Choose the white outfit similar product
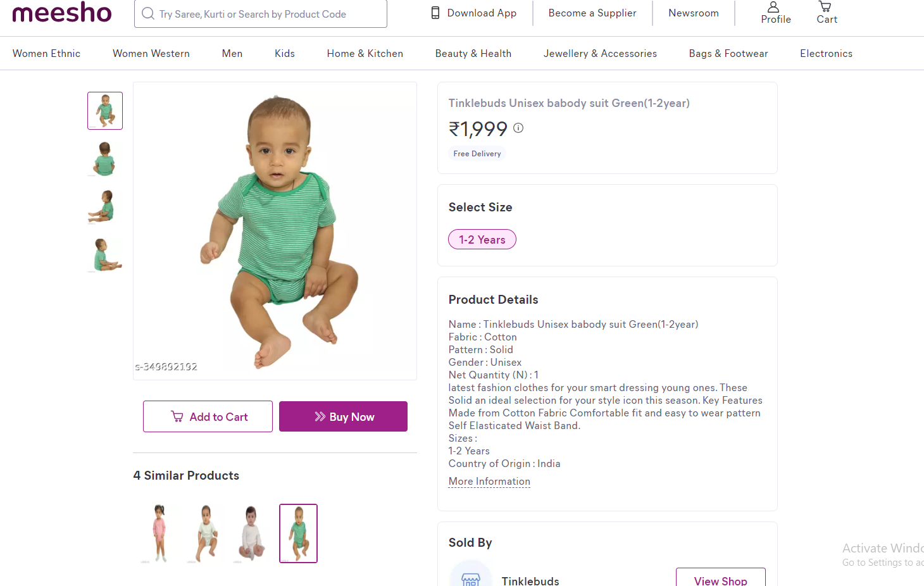The height and width of the screenshot is (586, 924). coord(252,533)
